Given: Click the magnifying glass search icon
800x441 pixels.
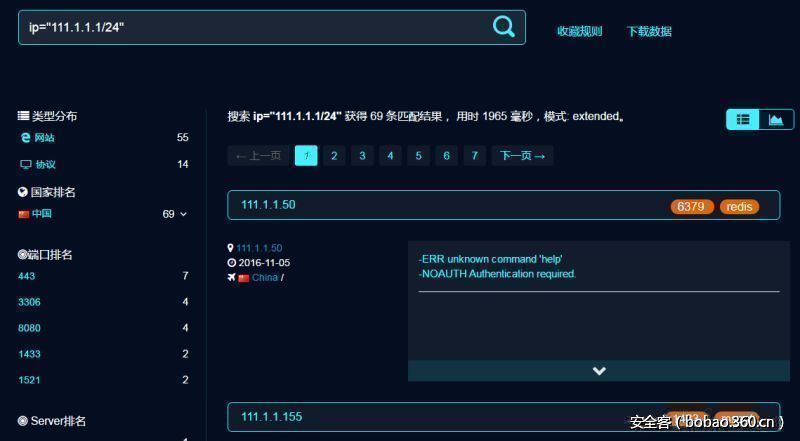Looking at the screenshot, I should point(504,27).
